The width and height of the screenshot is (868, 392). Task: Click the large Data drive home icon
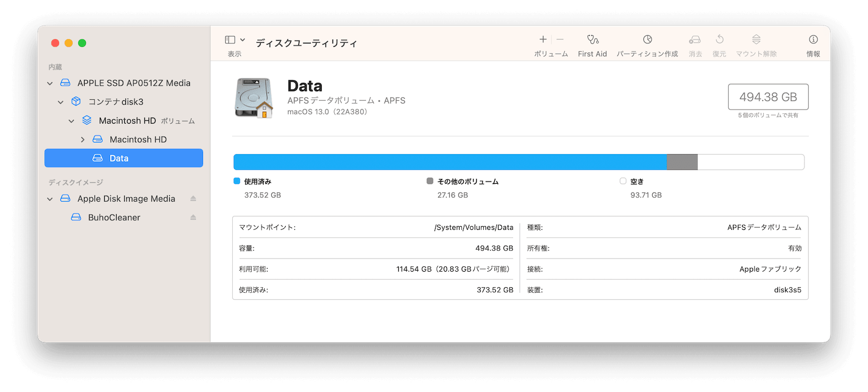[253, 98]
